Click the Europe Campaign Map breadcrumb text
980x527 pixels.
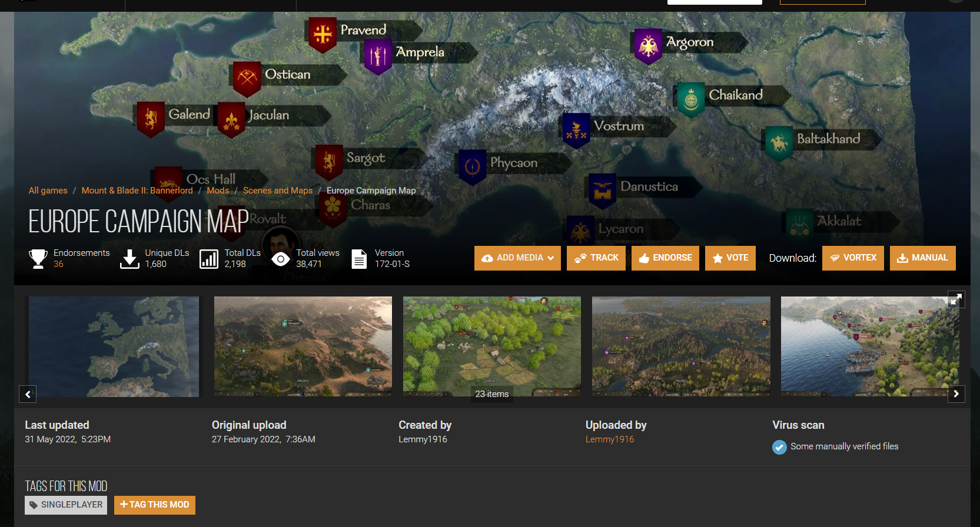pos(371,191)
